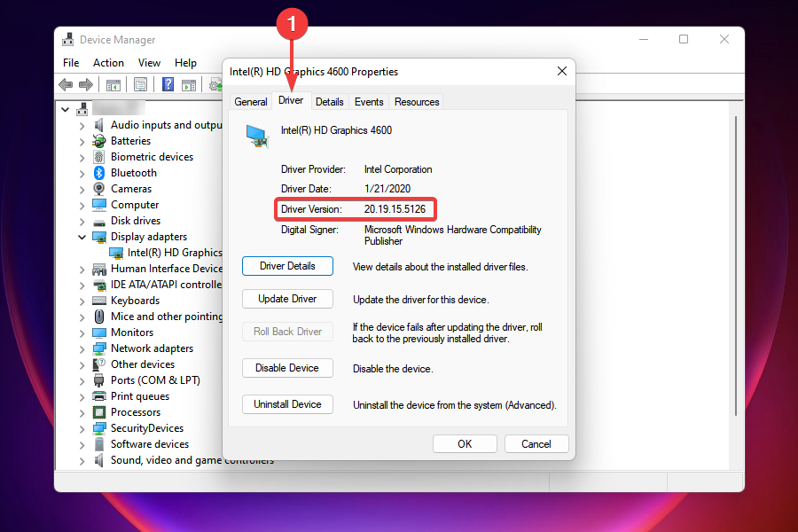The width and height of the screenshot is (798, 532).
Task: Toggle the Show/Hide Action Pane toolbar icon
Action: 189,84
